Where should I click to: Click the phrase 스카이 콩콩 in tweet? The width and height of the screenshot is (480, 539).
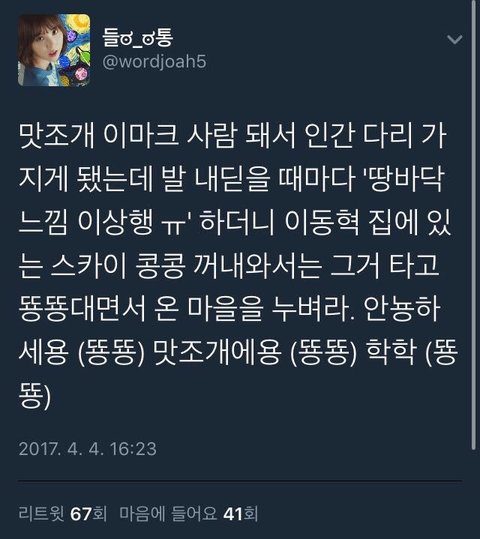[x=119, y=266]
